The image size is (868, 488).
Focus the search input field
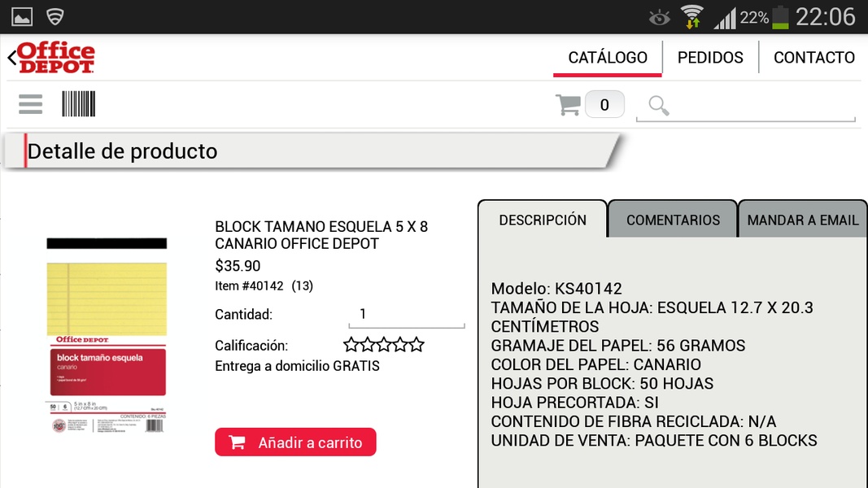click(x=746, y=107)
